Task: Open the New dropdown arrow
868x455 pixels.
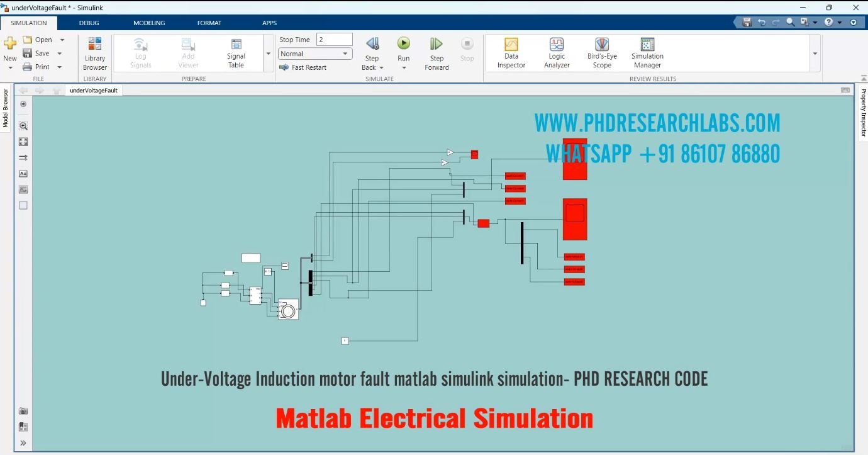Action: click(10, 67)
